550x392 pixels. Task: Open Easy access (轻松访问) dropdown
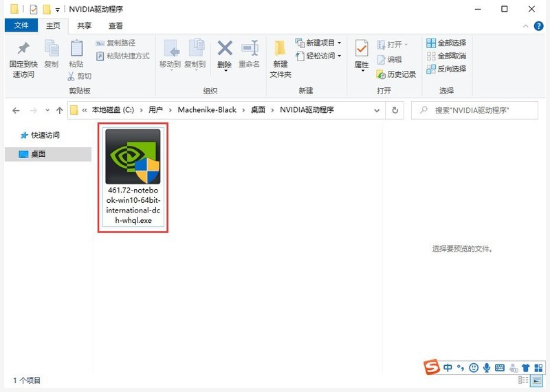pos(318,56)
